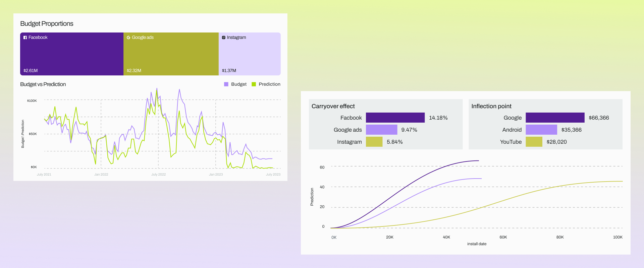The width and height of the screenshot is (644, 268).
Task: Click the purple Budget legend swatch
Action: (x=226, y=84)
